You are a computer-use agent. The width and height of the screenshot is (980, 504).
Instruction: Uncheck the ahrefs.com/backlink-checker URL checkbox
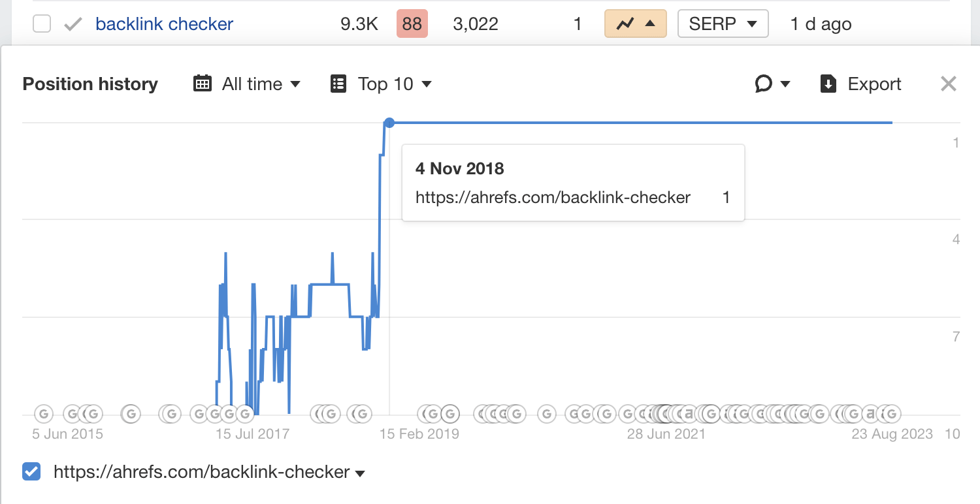pyautogui.click(x=31, y=471)
